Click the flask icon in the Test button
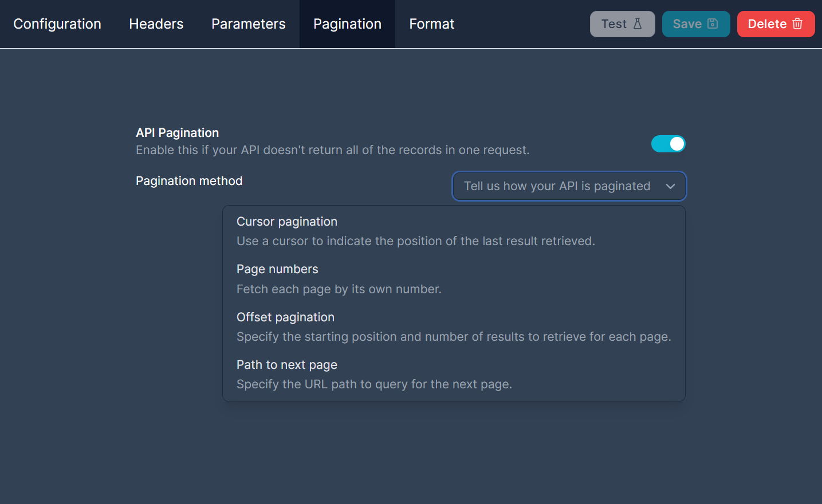The image size is (822, 504). coord(638,24)
